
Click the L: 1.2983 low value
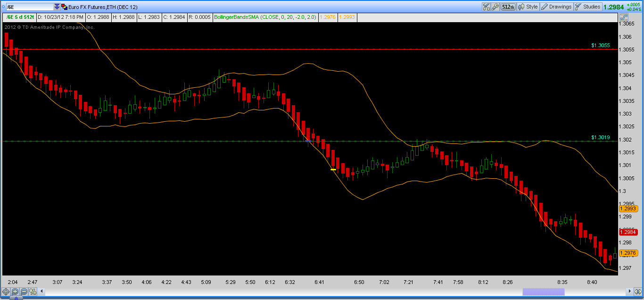[149, 17]
